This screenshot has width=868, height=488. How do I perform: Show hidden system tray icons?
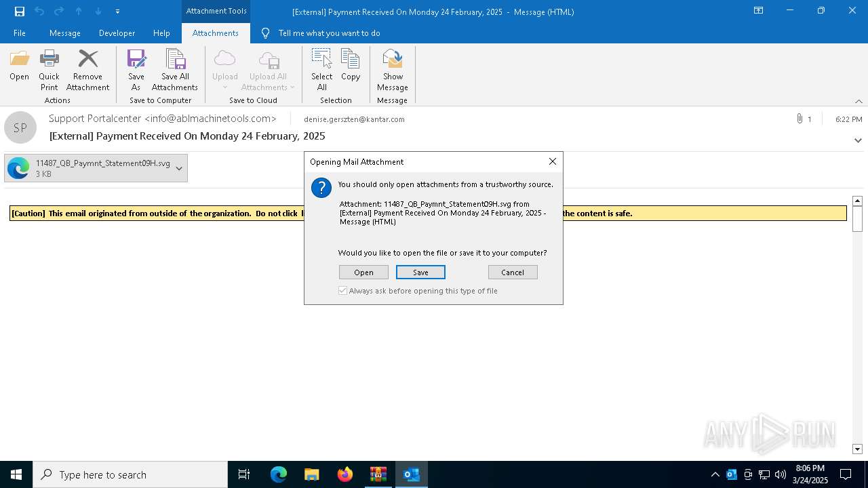point(715,474)
